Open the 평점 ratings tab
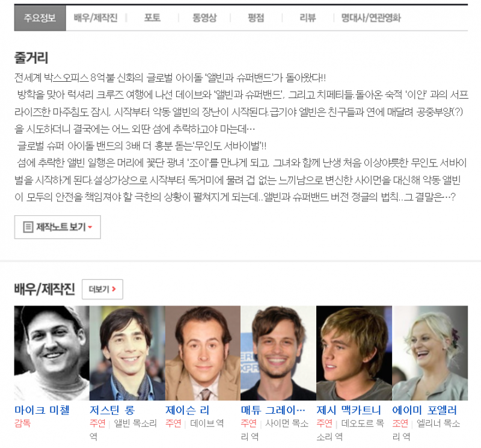The height and width of the screenshot is (448, 481). pyautogui.click(x=256, y=18)
